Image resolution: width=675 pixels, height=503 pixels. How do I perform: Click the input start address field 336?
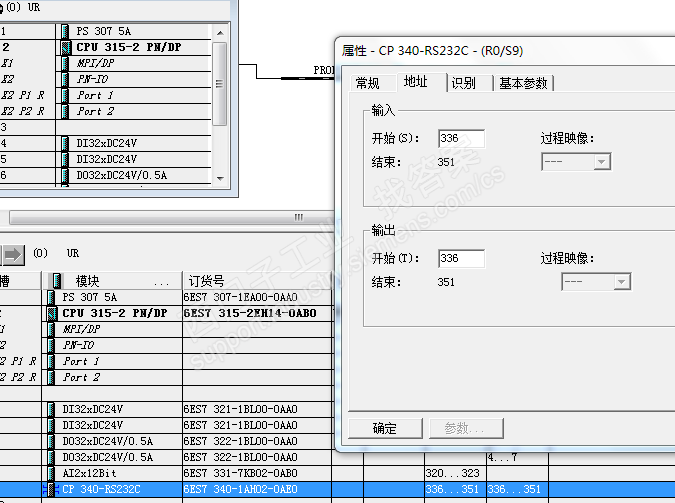(x=461, y=139)
